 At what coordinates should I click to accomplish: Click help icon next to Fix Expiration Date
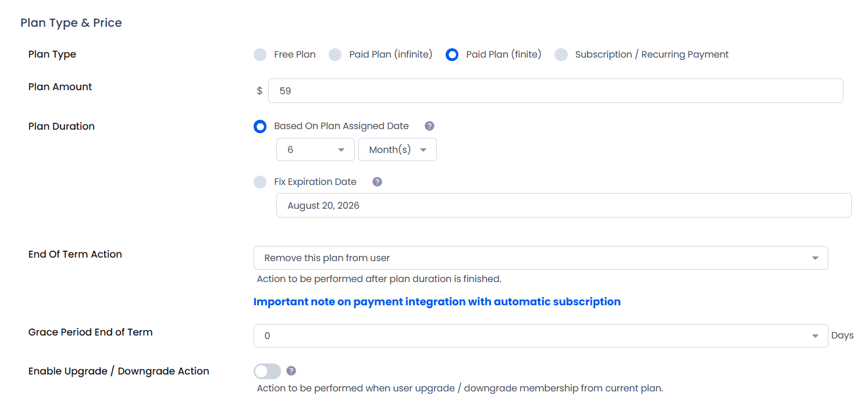point(377,182)
